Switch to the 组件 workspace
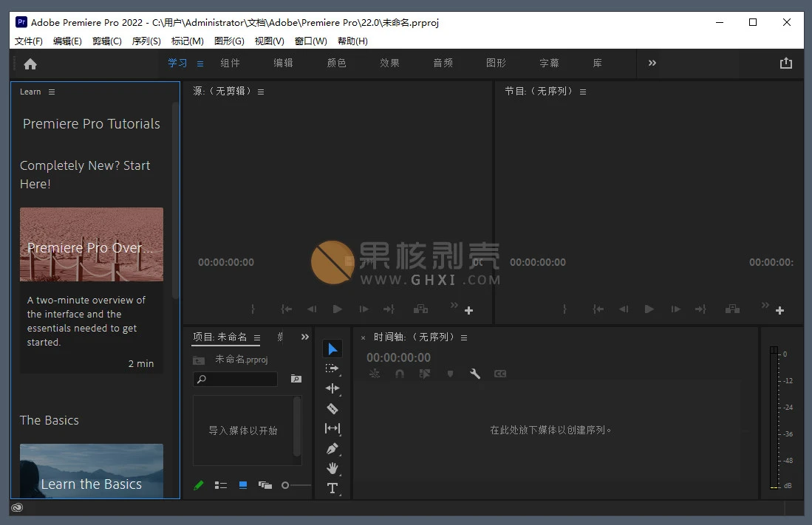812x525 pixels. (230, 63)
